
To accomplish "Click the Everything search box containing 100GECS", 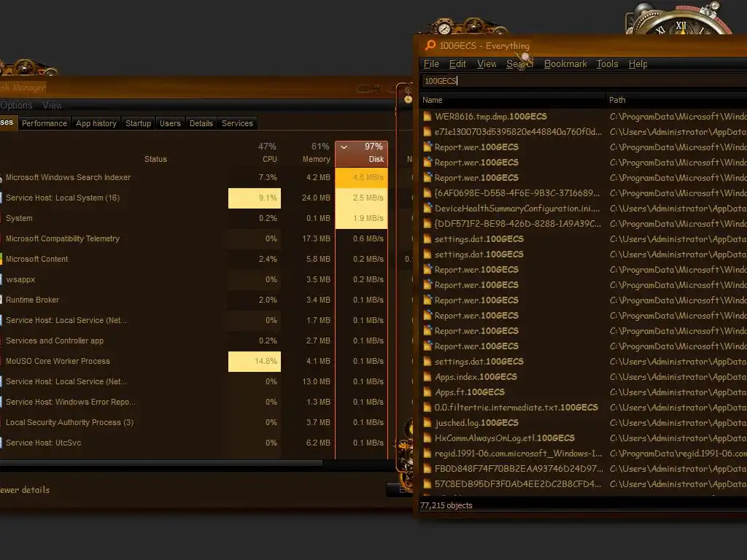I will coord(584,81).
